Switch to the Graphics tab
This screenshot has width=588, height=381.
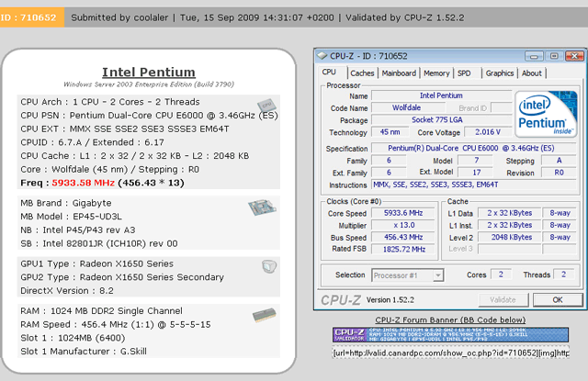(500, 73)
